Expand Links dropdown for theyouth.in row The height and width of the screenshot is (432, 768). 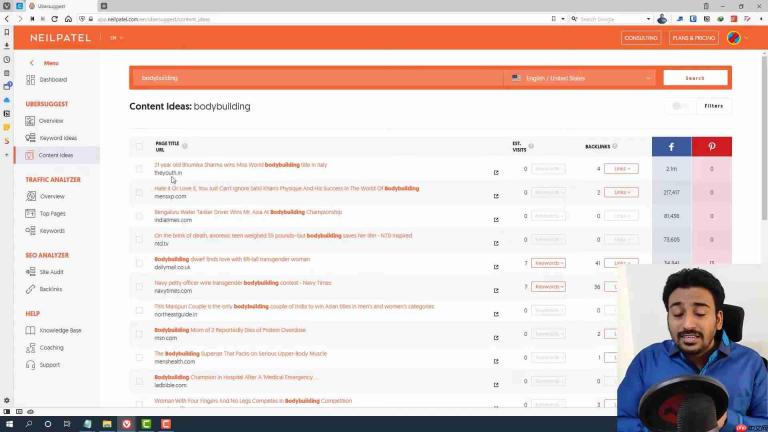[621, 168]
